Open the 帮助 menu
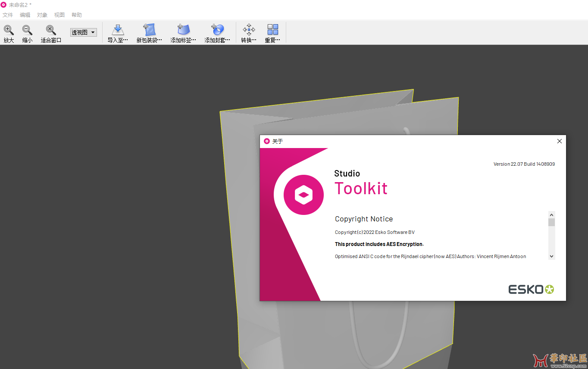 (77, 15)
